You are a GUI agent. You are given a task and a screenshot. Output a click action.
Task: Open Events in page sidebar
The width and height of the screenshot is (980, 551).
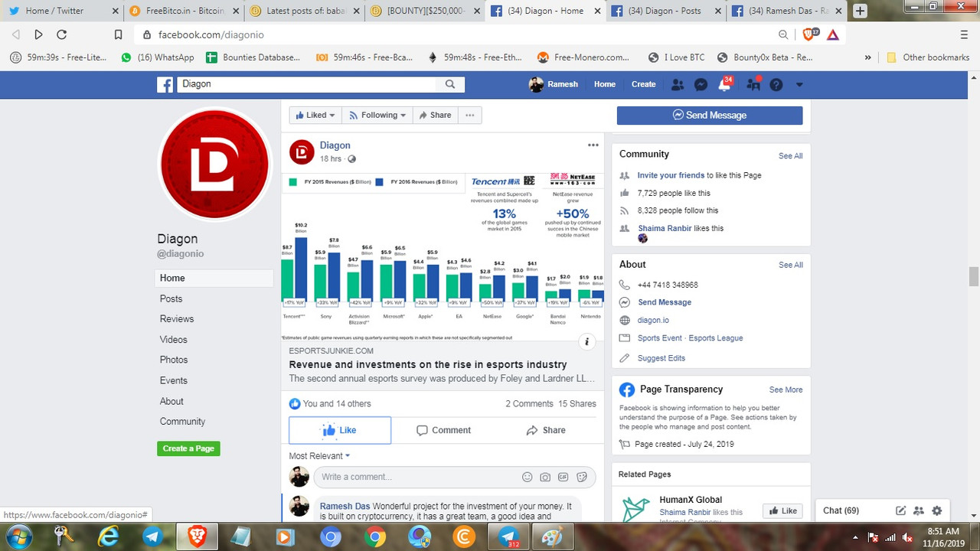174,380
